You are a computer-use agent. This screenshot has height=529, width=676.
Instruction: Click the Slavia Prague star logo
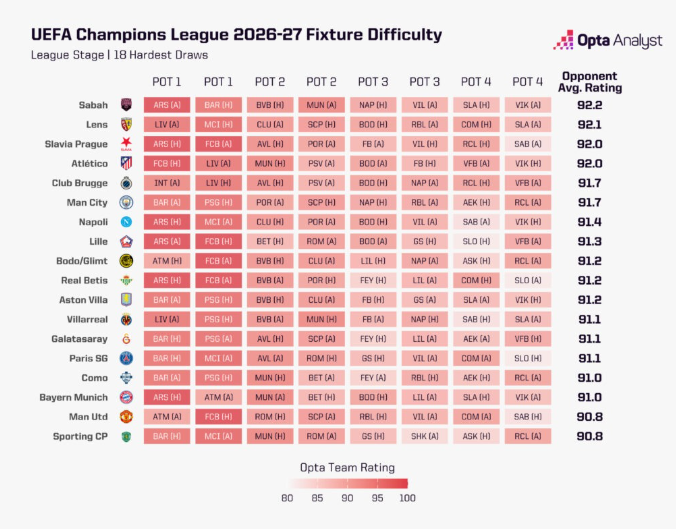pyautogui.click(x=126, y=144)
